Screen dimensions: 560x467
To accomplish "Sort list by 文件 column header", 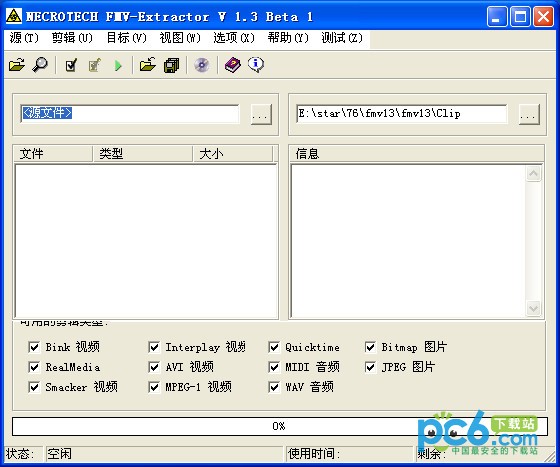I will click(53, 154).
